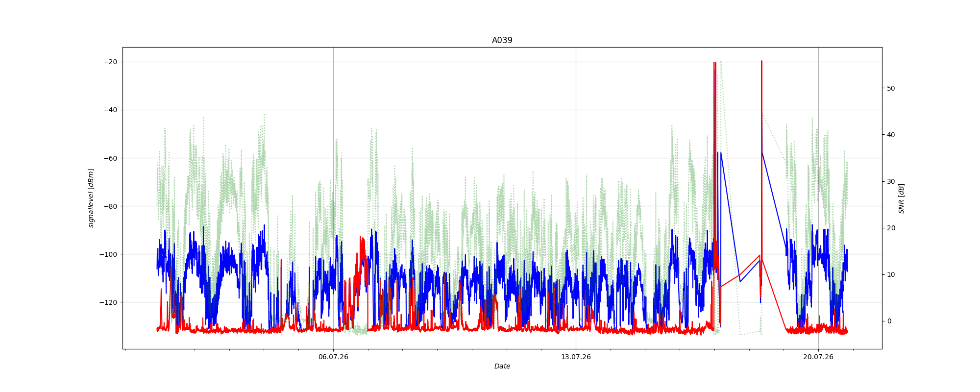
Task: Click the 10 SNR tick label
Action: coord(891,274)
